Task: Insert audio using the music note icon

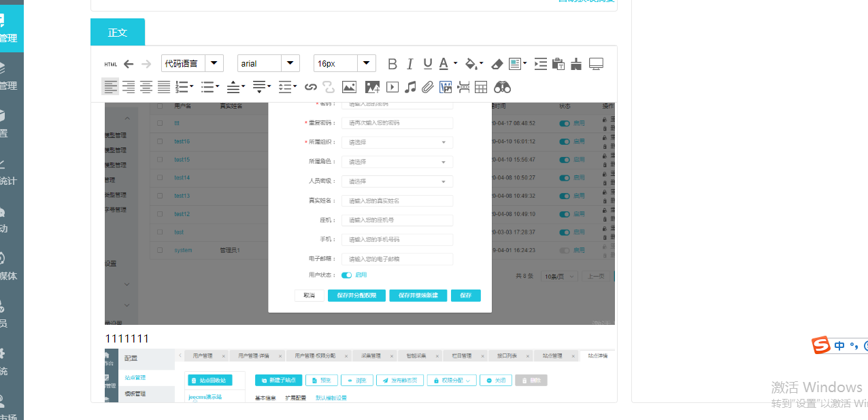Action: tap(410, 87)
